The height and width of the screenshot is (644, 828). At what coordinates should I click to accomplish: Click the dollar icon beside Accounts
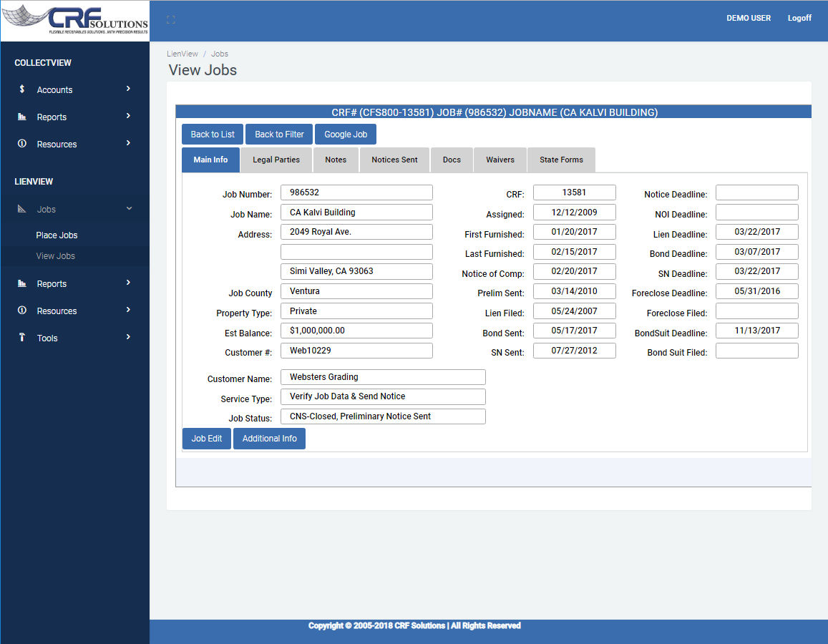click(x=21, y=89)
